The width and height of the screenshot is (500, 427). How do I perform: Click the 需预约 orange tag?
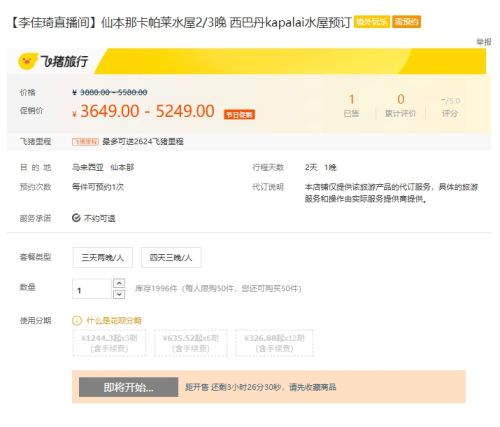pyautogui.click(x=406, y=22)
